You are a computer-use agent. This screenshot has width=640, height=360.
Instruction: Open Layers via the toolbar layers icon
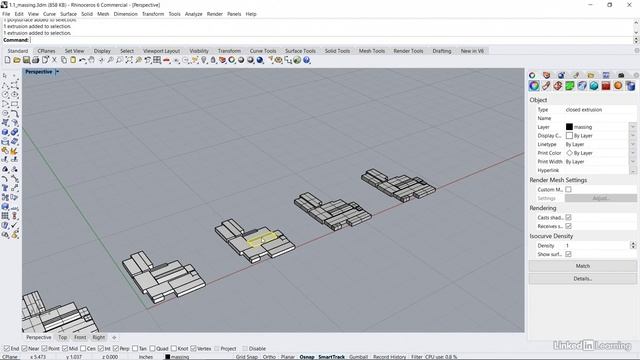click(x=222, y=60)
